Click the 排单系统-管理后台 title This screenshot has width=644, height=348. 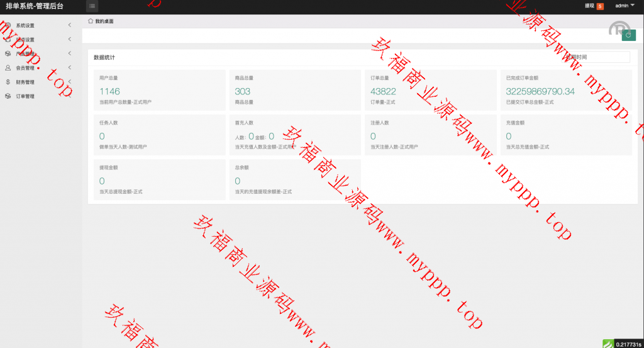pos(35,6)
